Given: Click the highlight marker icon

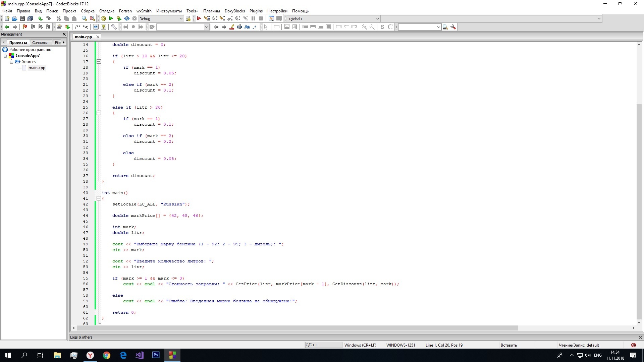Looking at the screenshot, I should [232, 27].
